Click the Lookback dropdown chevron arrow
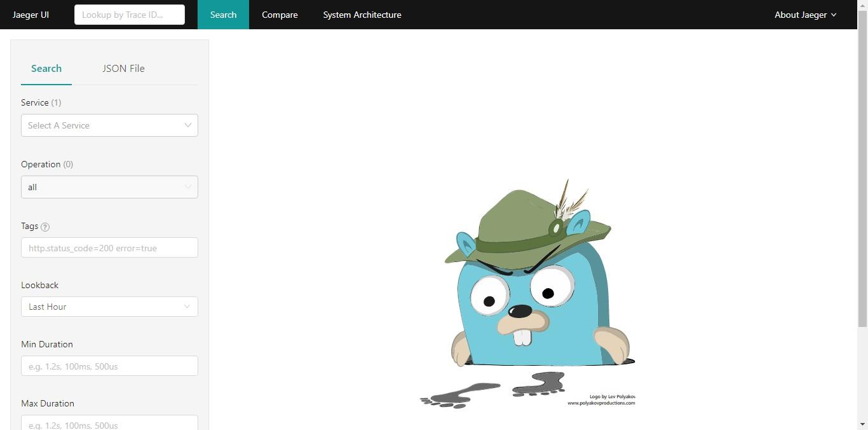The width and height of the screenshot is (868, 430). (x=187, y=307)
